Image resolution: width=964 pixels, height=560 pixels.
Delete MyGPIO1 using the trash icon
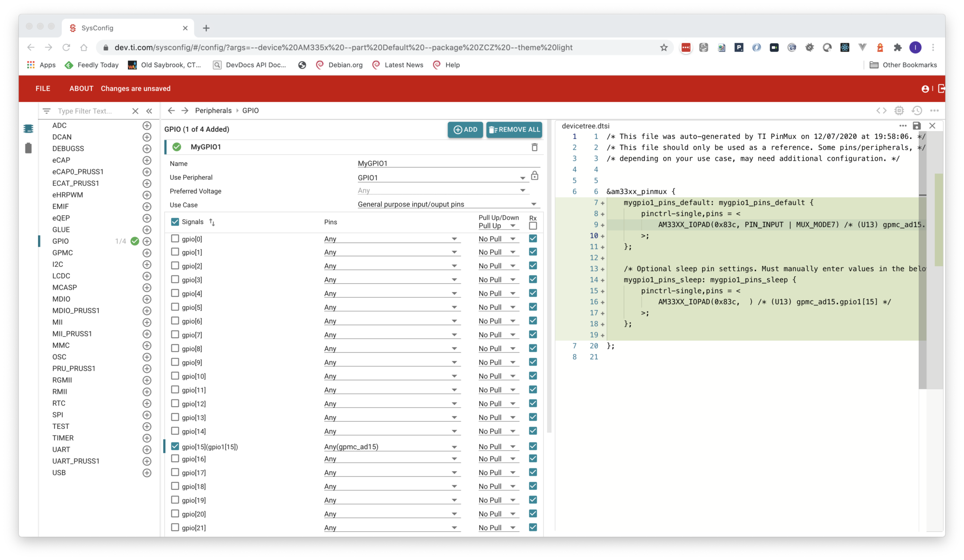click(x=534, y=147)
